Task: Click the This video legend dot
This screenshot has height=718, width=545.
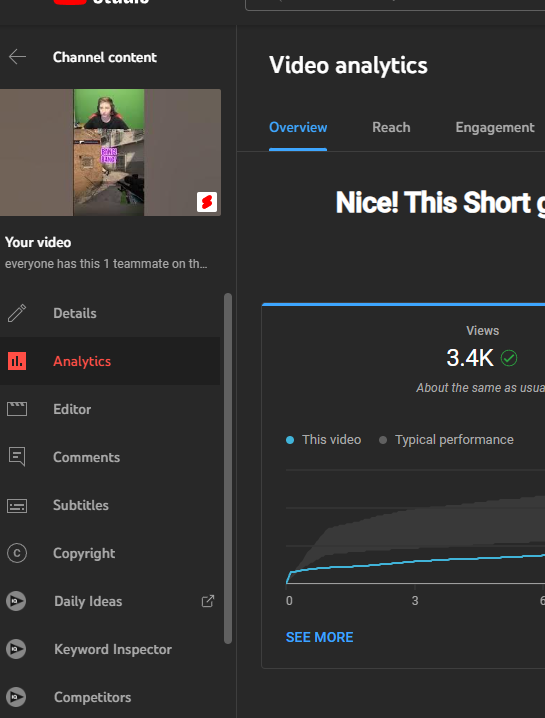Action: tap(290, 440)
